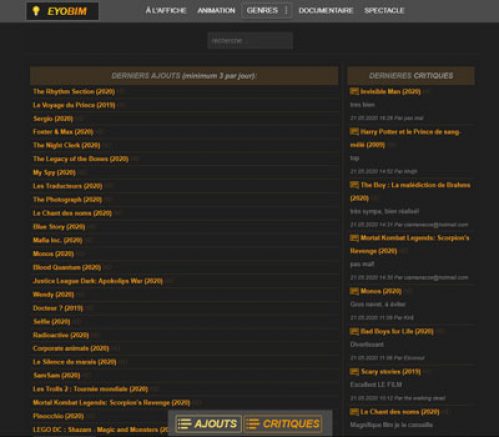Click the list icon on the AJOUTS button

[184, 424]
